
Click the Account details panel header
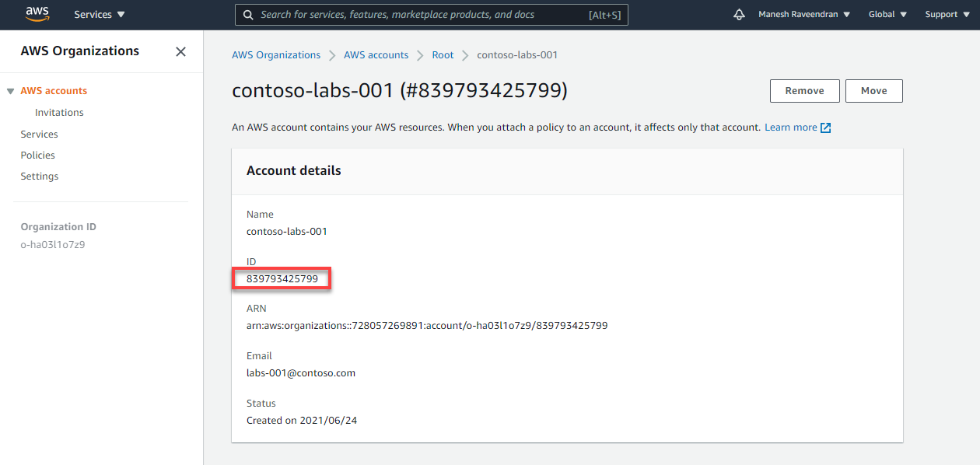(x=294, y=171)
